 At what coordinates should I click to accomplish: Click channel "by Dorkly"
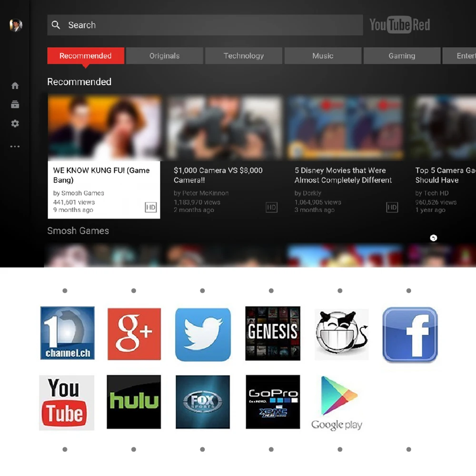pyautogui.click(x=308, y=193)
